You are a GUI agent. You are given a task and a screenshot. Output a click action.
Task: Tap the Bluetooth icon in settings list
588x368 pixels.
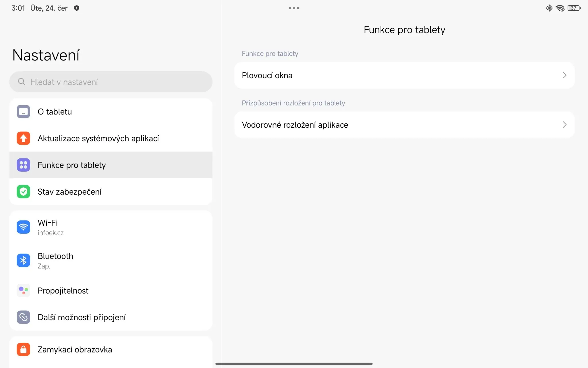tap(23, 260)
